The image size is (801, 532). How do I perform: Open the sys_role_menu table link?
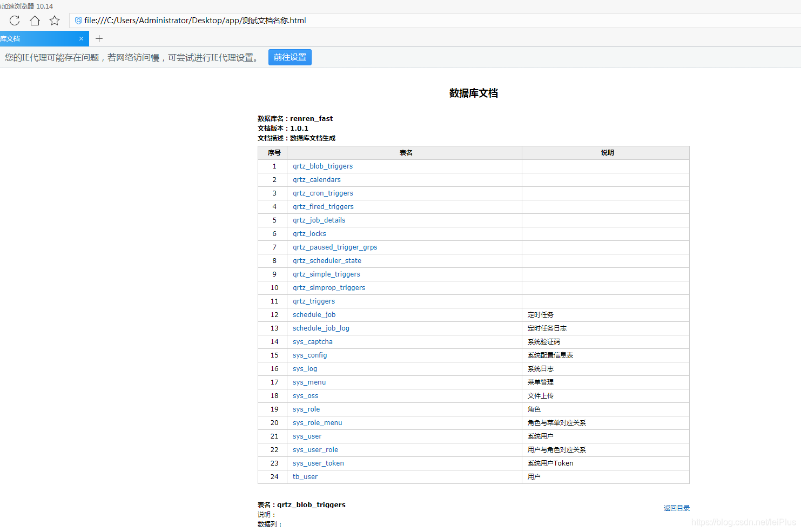coord(318,423)
